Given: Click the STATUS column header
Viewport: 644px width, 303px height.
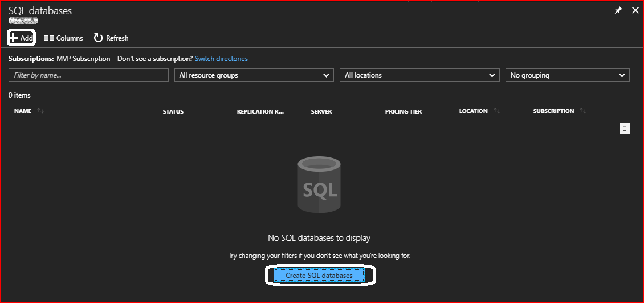Looking at the screenshot, I should coord(173,111).
